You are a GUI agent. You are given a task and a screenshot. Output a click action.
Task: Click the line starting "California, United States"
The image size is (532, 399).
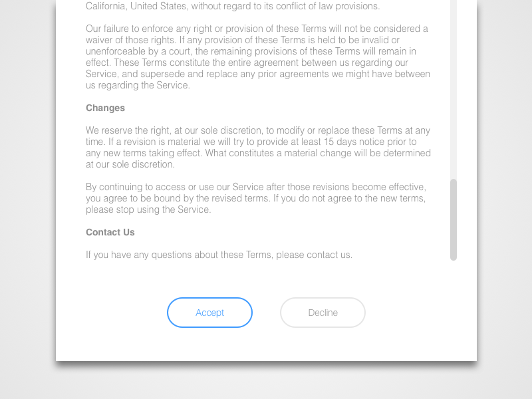233,6
